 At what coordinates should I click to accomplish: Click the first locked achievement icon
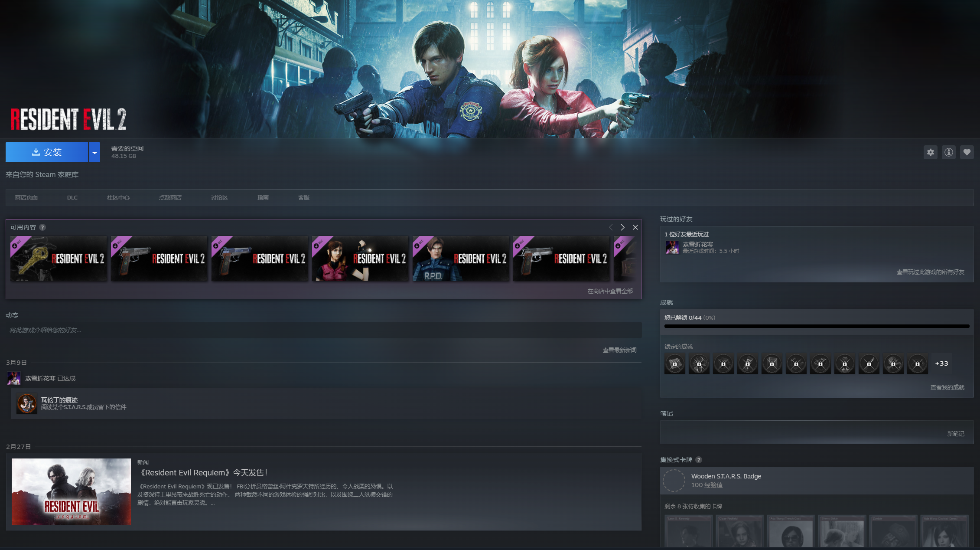tap(674, 363)
